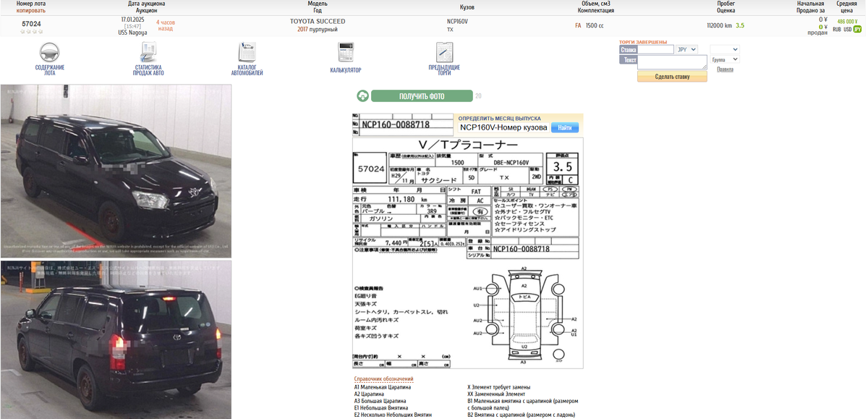
Task: Click the 1500 cc engine volume
Action: (595, 25)
